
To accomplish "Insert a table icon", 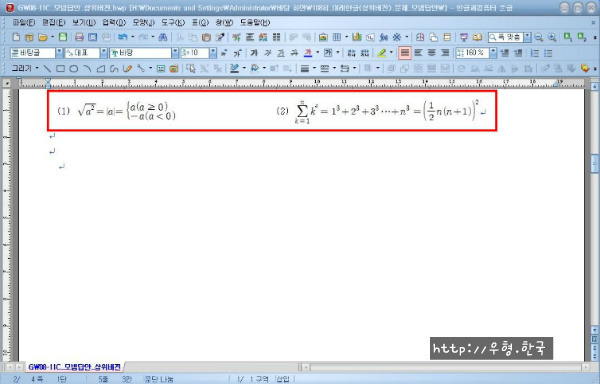I will [337, 37].
